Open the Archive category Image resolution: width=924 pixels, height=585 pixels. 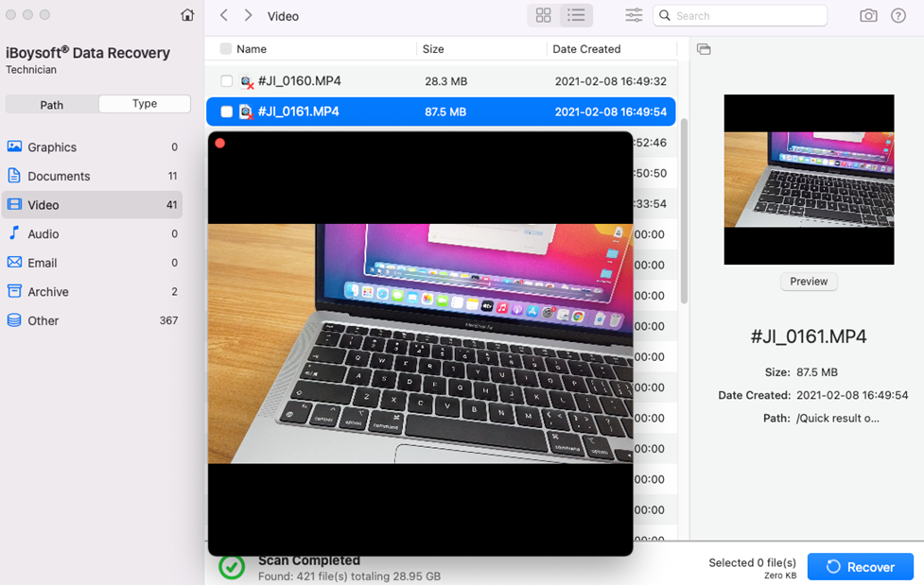click(48, 292)
